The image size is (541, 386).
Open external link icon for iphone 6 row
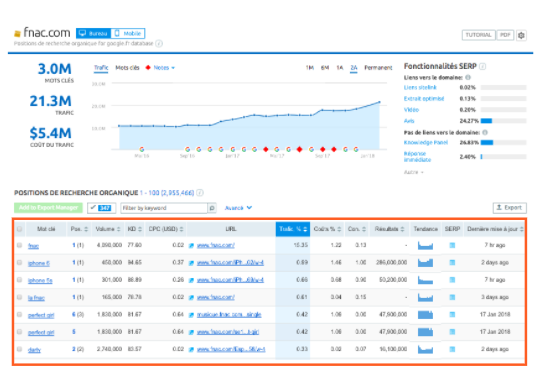coord(191,263)
